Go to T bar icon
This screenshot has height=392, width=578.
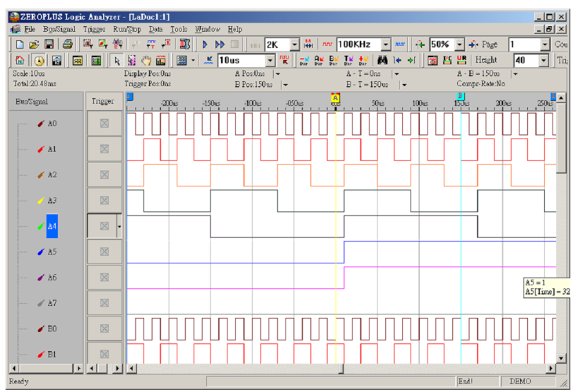point(348,60)
